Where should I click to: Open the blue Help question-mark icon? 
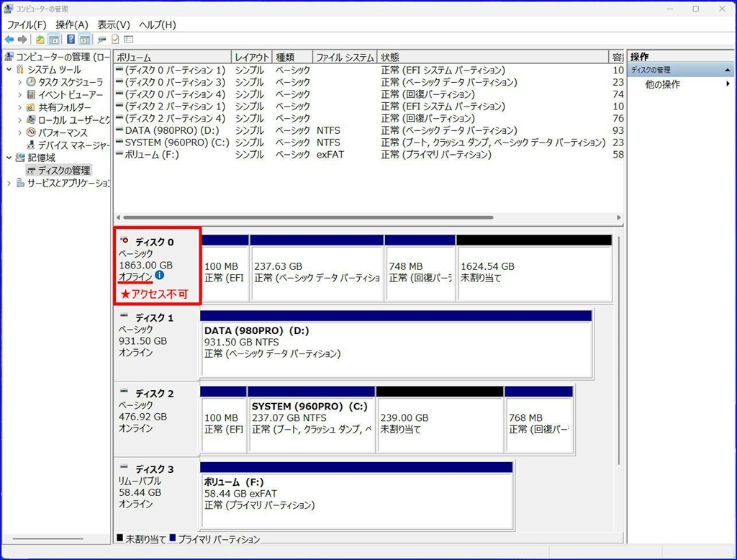click(x=71, y=40)
